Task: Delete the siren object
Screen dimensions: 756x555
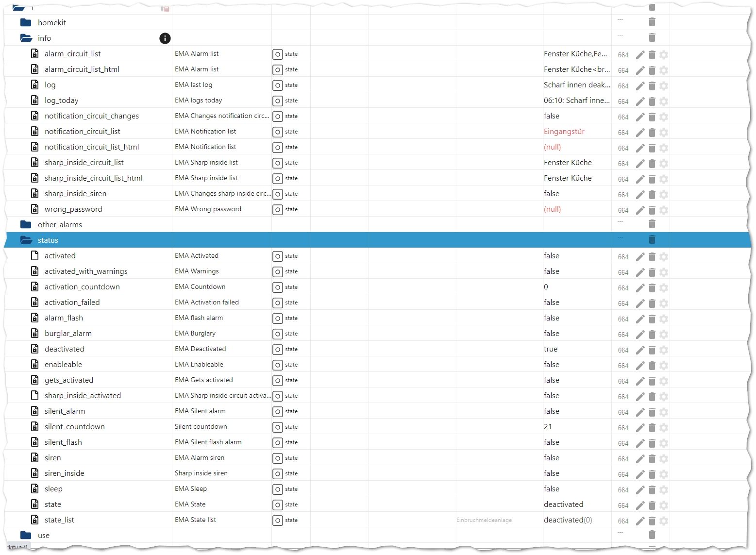Action: tap(652, 459)
